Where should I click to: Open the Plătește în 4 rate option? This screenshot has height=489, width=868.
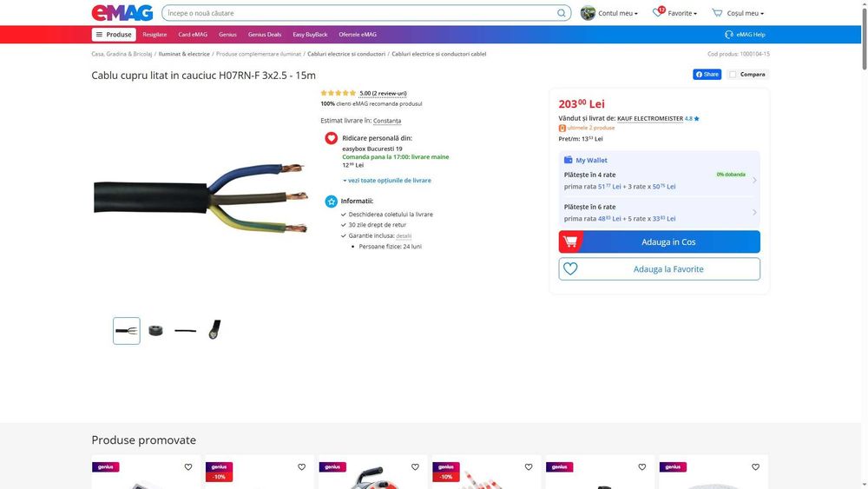(x=660, y=181)
